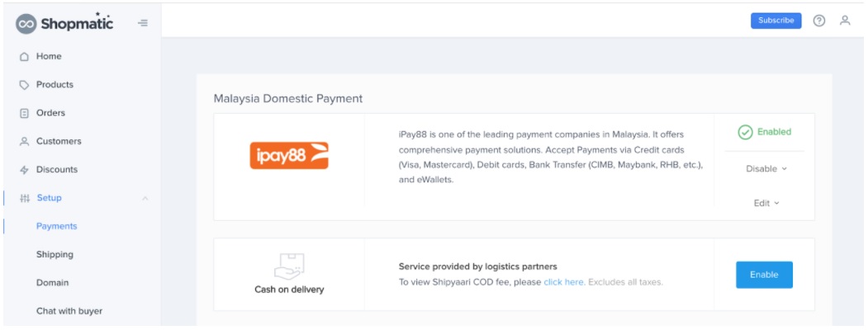The image size is (868, 330).
Task: Open the Domain settings item
Action: point(53,282)
